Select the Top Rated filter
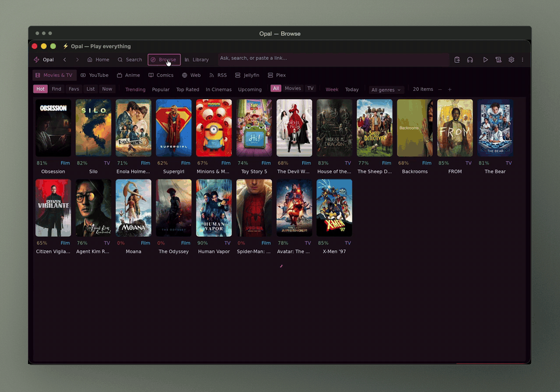This screenshot has height=392, width=560. pyautogui.click(x=187, y=90)
